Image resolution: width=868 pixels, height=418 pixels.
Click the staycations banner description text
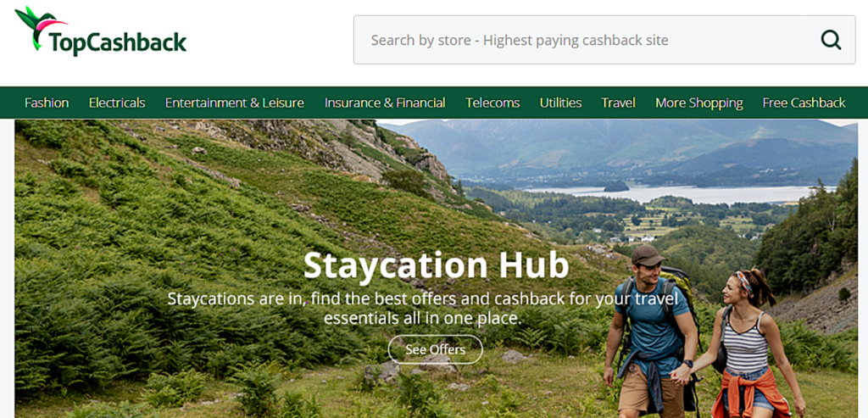pos(422,309)
